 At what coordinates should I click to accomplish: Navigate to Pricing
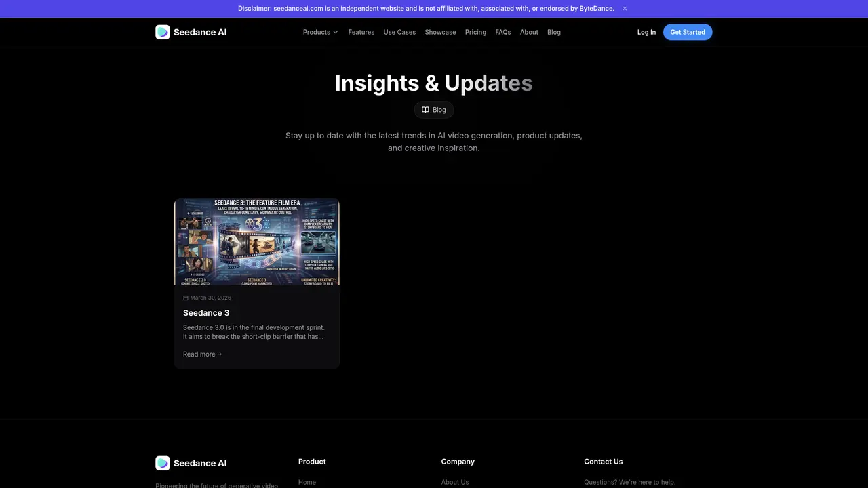475,32
